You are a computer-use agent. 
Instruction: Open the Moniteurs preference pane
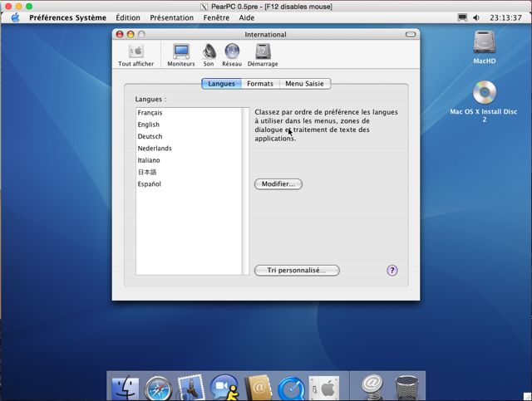181,56
